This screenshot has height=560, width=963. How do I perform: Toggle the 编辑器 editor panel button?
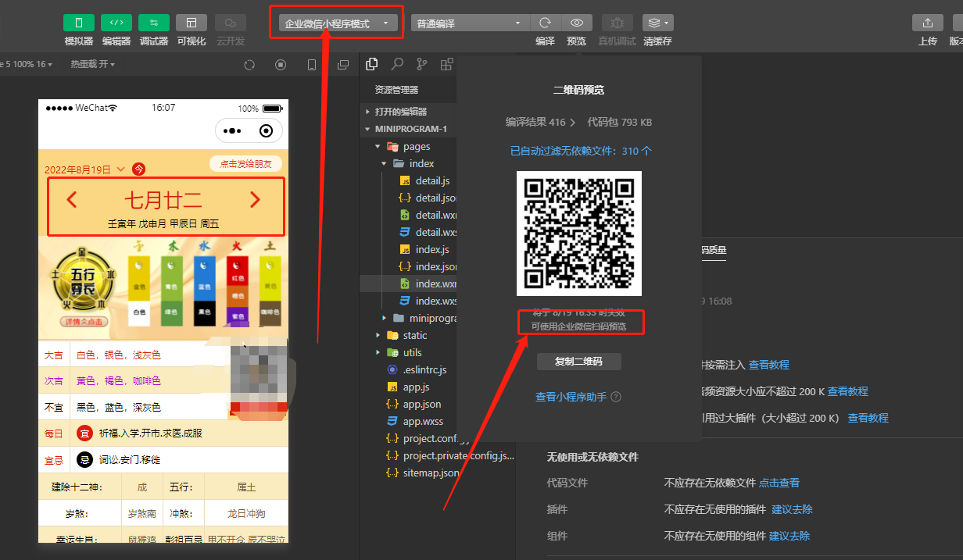coord(116,23)
